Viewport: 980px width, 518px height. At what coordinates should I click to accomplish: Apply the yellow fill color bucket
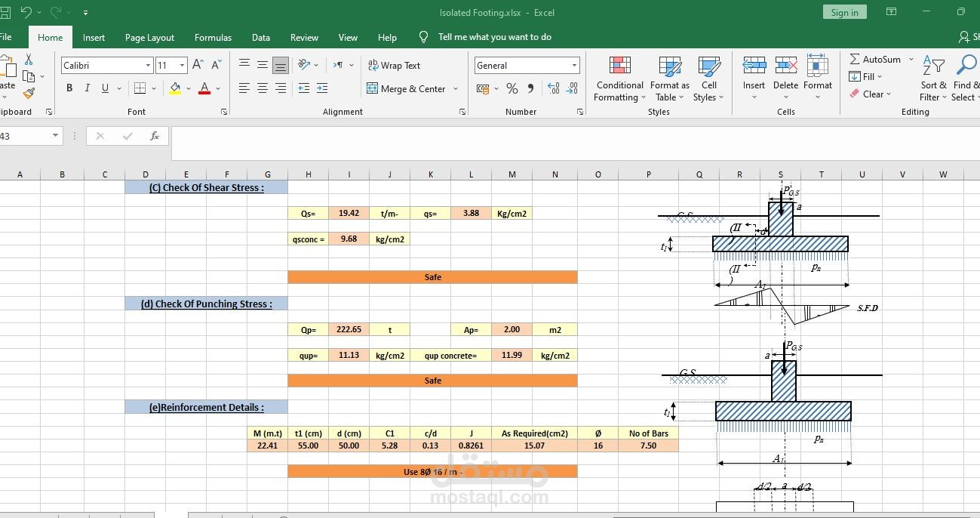tap(175, 88)
